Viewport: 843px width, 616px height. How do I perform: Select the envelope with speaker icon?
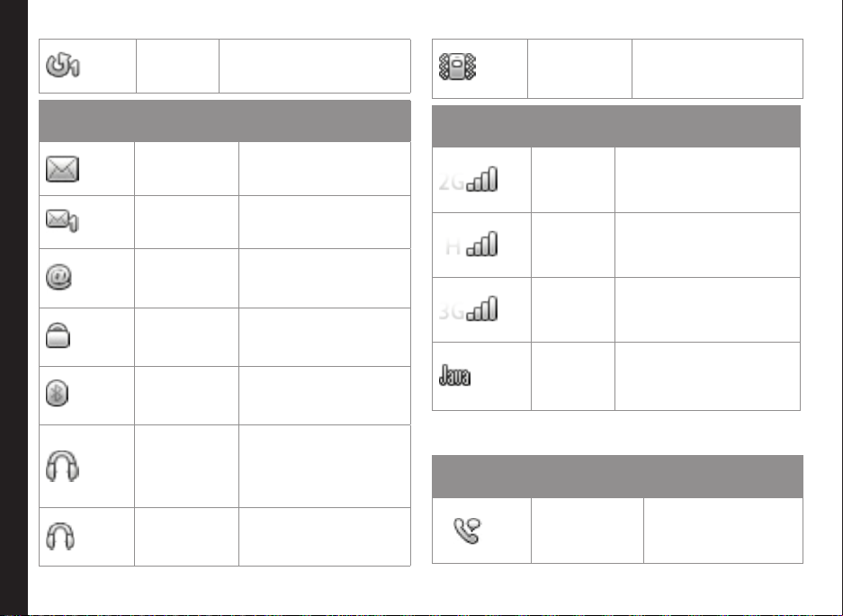62,220
